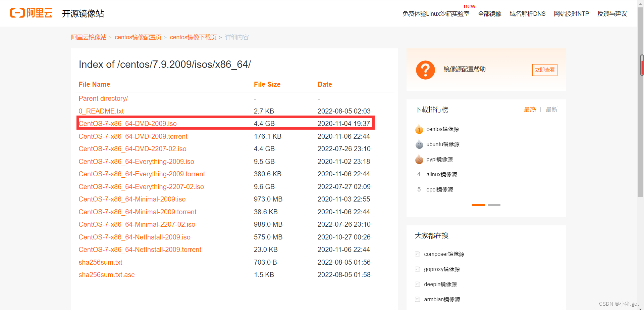
Task: Download CentOS-7-x86_64-Everything-2207-02.iso
Action: pyautogui.click(x=141, y=187)
